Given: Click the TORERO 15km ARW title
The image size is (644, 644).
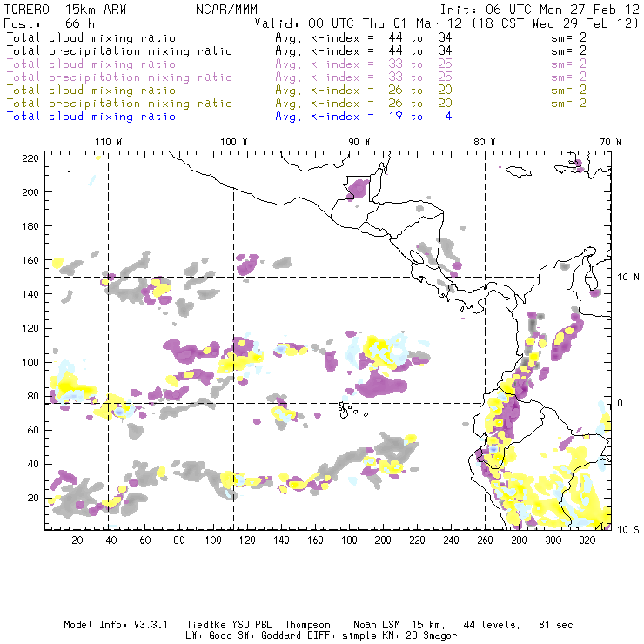Looking at the screenshot, I should [x=53, y=9].
